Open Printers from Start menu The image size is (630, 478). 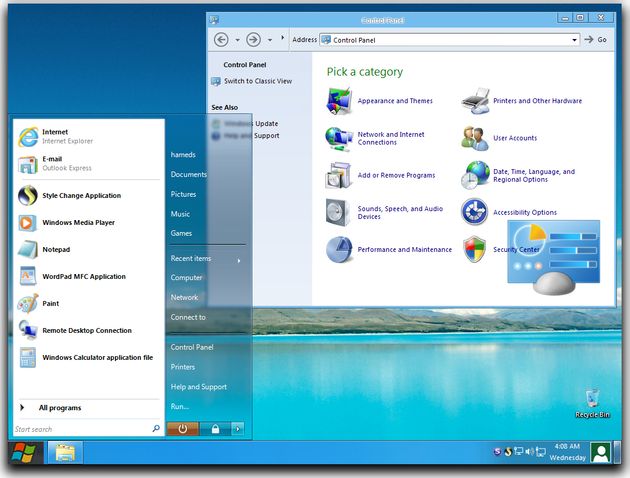(183, 367)
